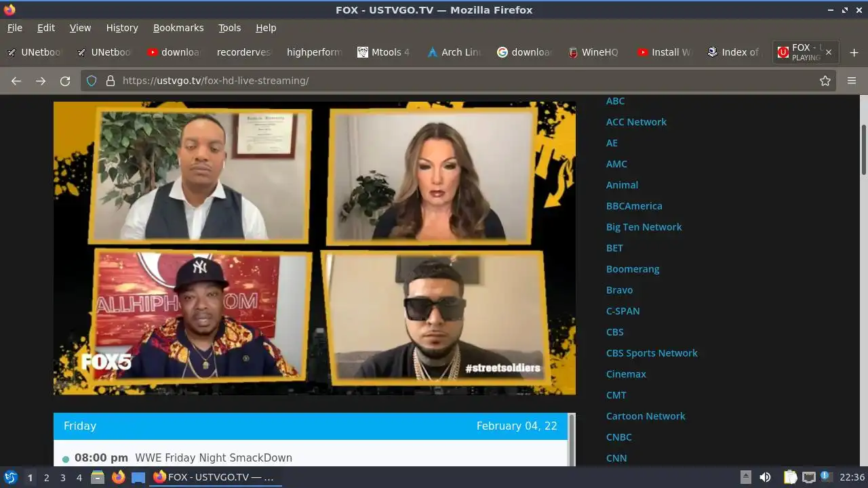Go back one page in Firefox

point(16,81)
